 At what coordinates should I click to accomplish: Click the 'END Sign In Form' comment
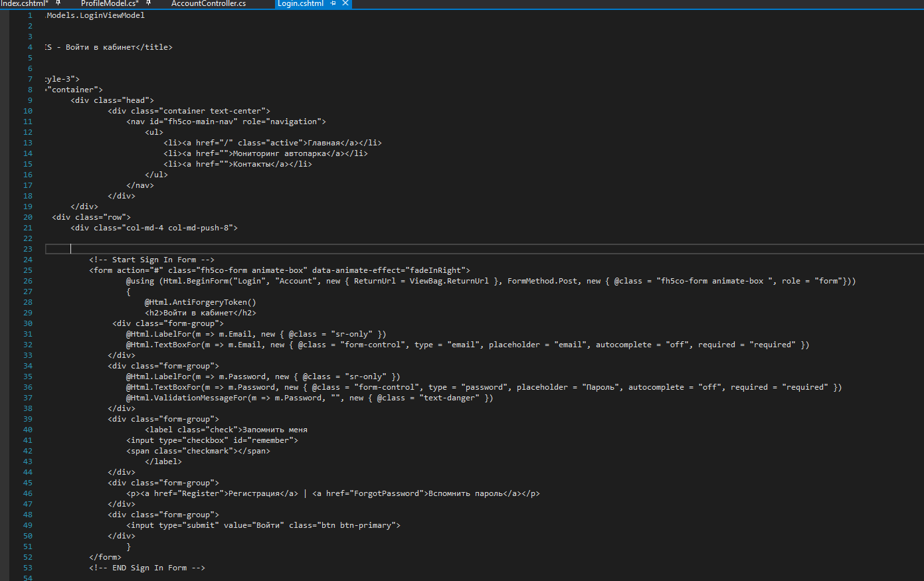(147, 568)
